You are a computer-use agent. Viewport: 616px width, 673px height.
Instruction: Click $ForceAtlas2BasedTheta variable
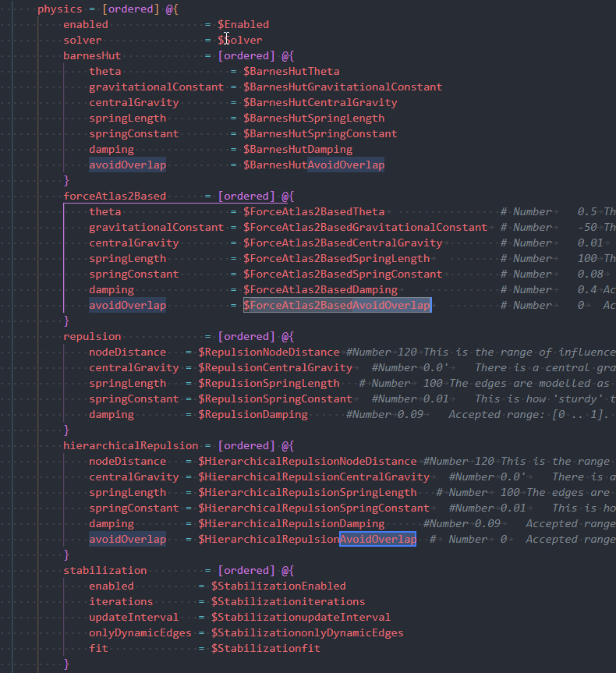click(x=313, y=211)
